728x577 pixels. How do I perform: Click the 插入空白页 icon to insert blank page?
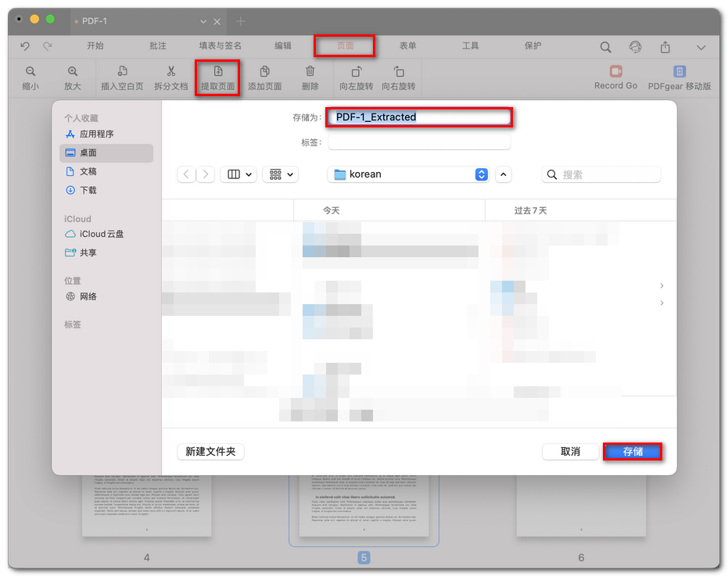point(122,77)
